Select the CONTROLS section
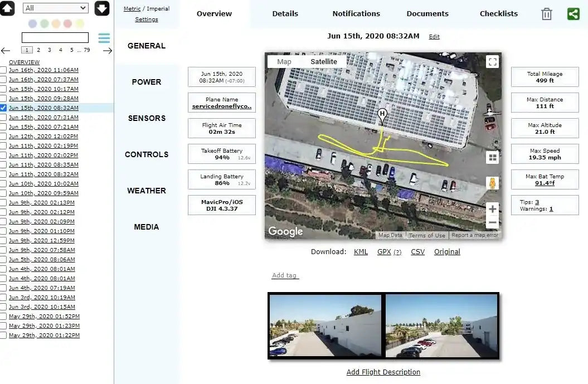This screenshot has height=384, width=588. point(147,154)
